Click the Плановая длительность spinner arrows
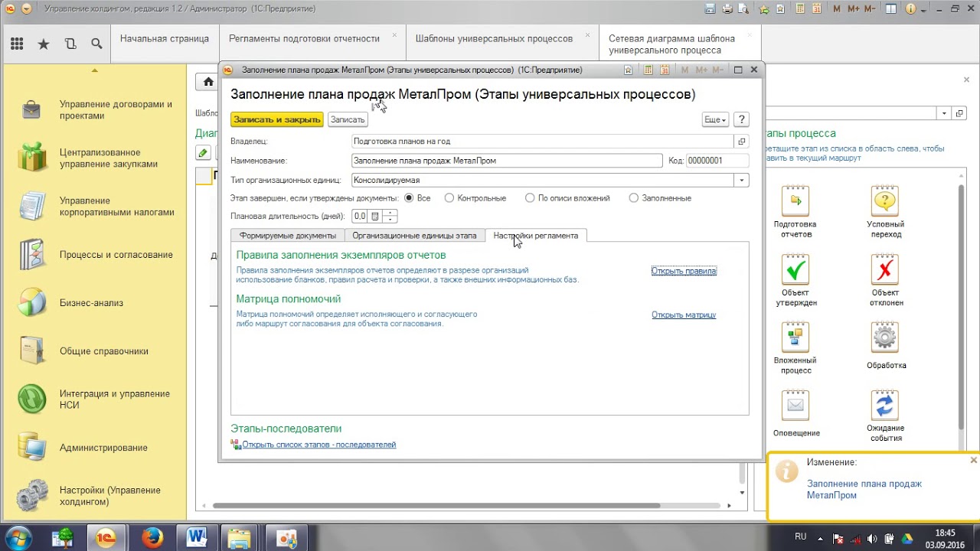The height and width of the screenshot is (551, 980). click(390, 217)
